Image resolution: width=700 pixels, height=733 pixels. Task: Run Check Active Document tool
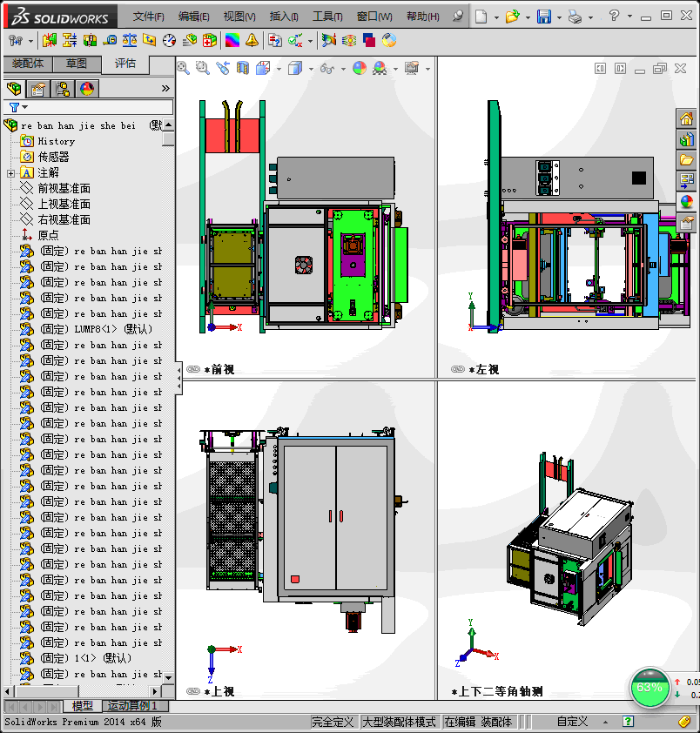pos(295,41)
